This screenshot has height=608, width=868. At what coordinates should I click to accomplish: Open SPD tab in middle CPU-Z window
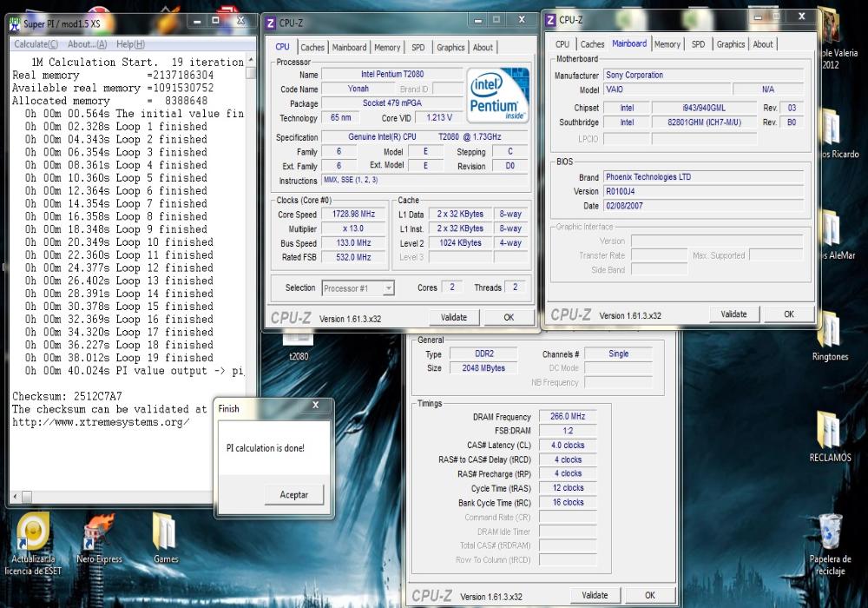pos(418,48)
